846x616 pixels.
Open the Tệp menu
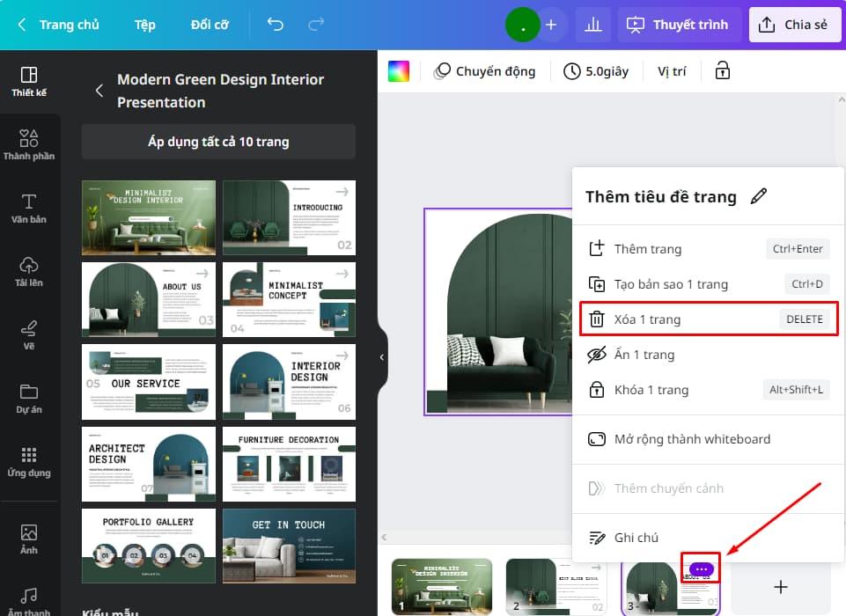(x=144, y=25)
